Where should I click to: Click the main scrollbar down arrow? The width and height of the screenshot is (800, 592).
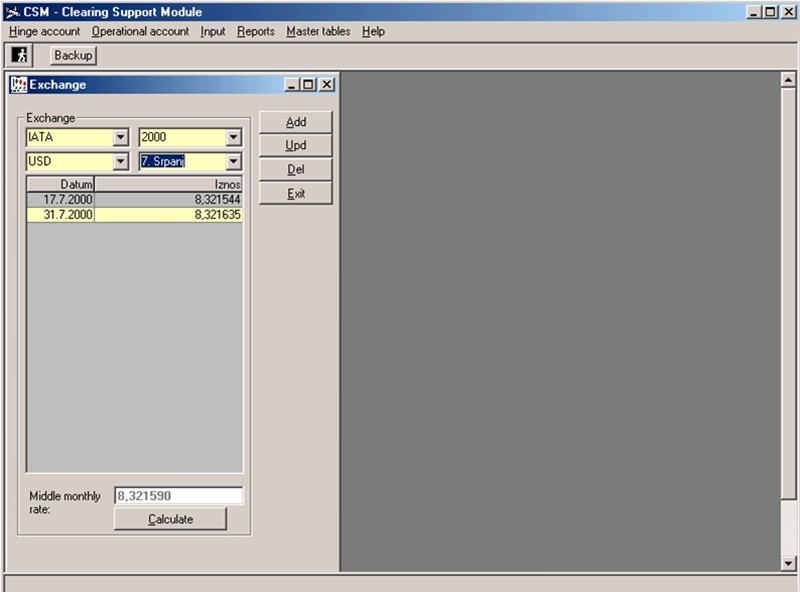pos(788,563)
